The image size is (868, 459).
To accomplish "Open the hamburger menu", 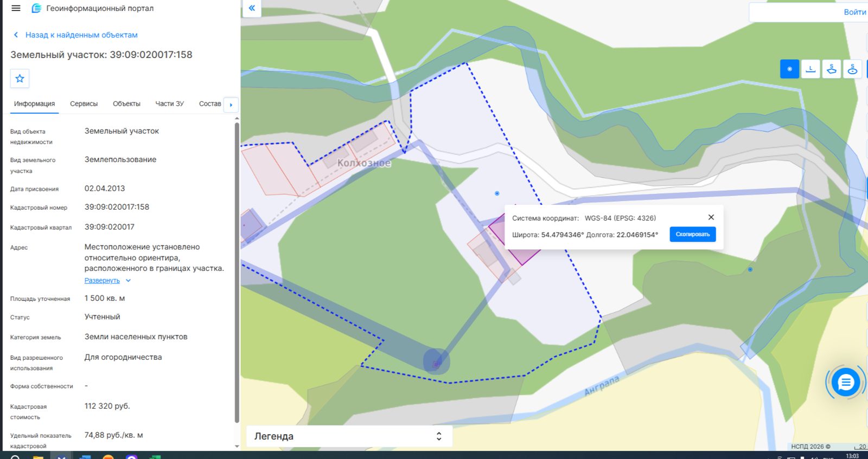I will [16, 8].
